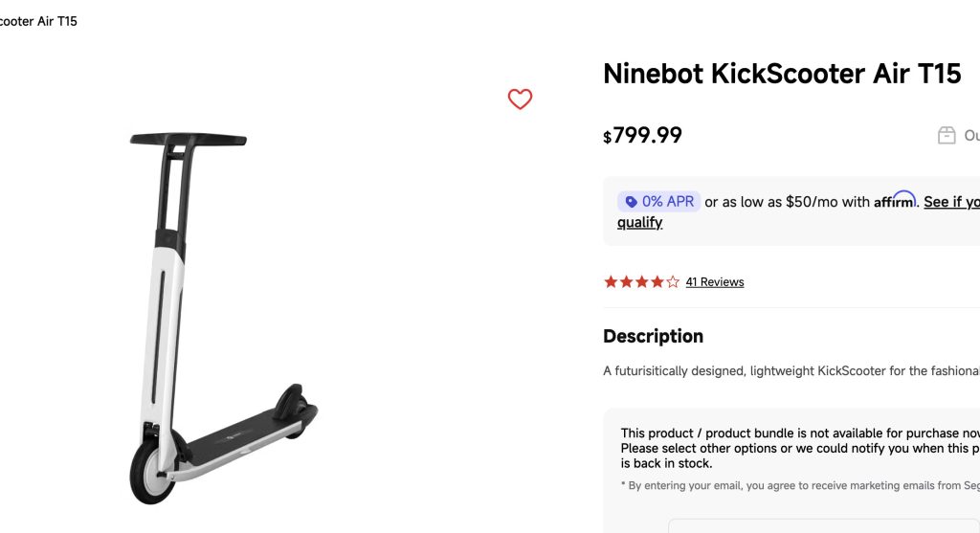Click the first filled red rating star
Screen dimensions: 980x533
611,282
